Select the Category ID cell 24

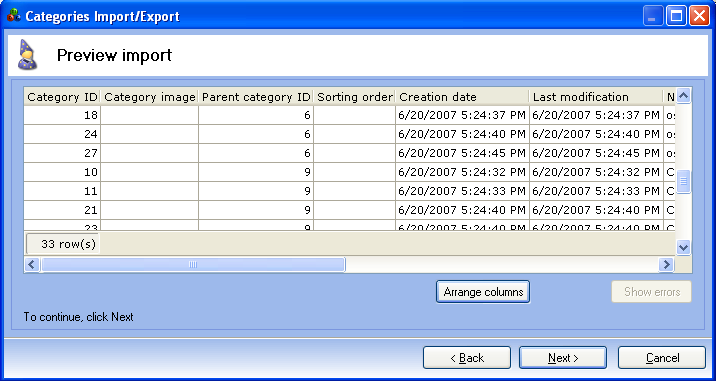[63, 134]
